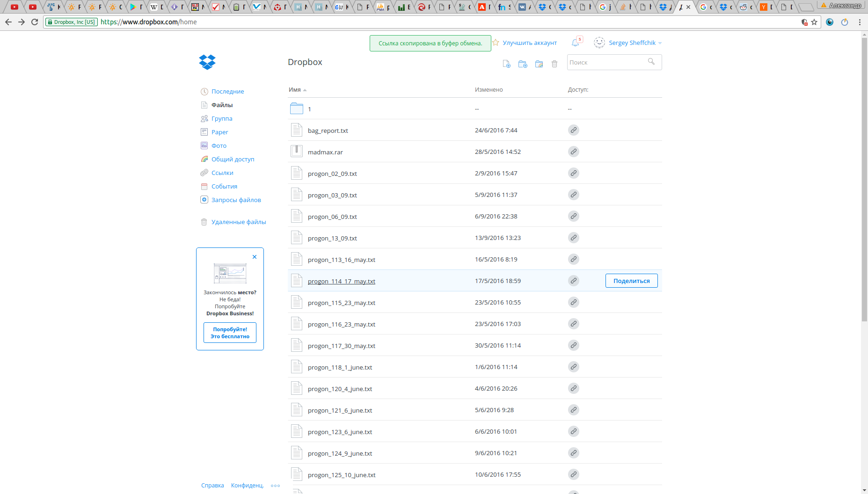Click the link icon in progon_06_09.txt row

(574, 216)
